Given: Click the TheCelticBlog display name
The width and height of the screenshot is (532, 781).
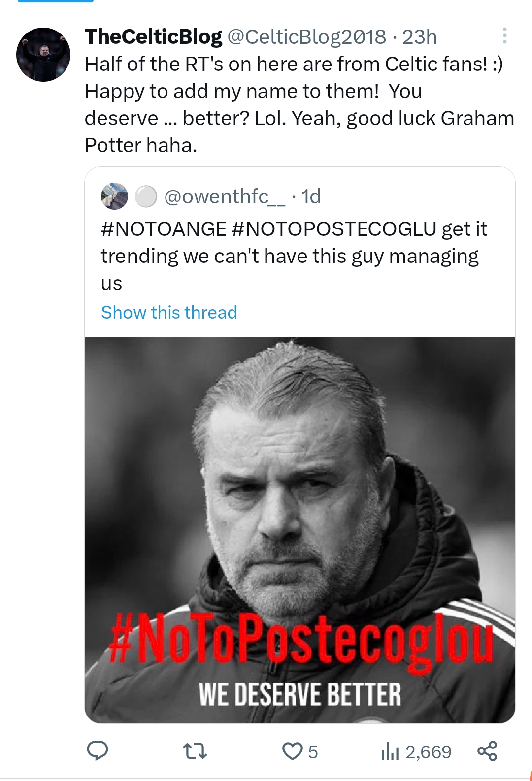Looking at the screenshot, I should 153,37.
